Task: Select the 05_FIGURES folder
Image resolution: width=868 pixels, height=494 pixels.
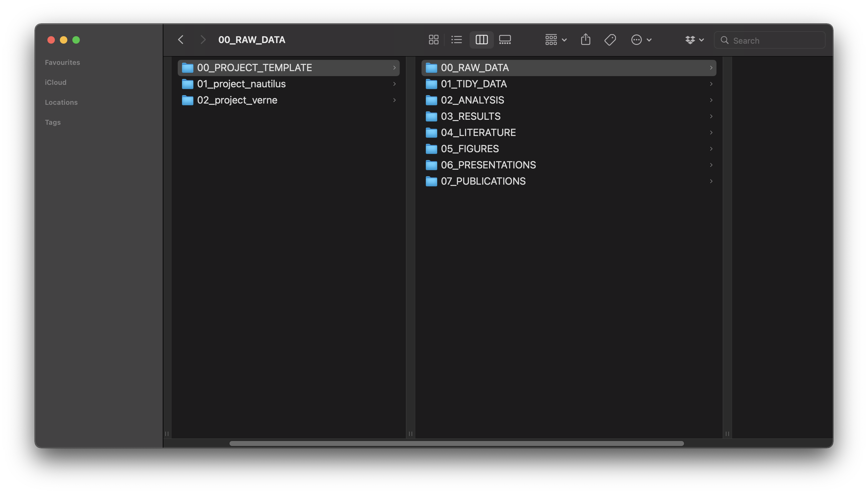Action: coord(568,149)
